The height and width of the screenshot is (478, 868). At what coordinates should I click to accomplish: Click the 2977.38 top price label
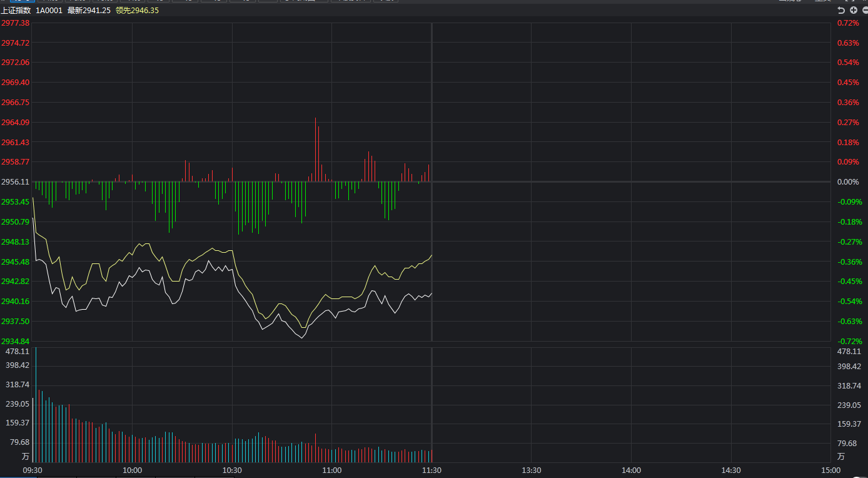click(16, 23)
